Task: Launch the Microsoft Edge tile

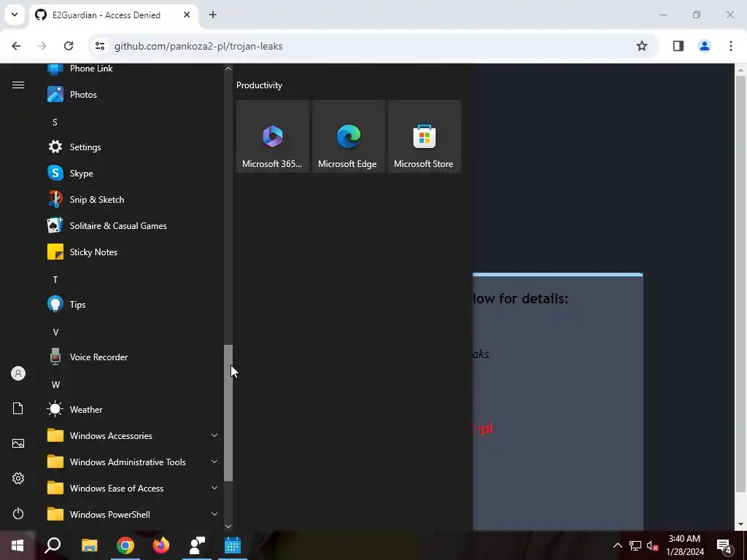Action: (348, 136)
